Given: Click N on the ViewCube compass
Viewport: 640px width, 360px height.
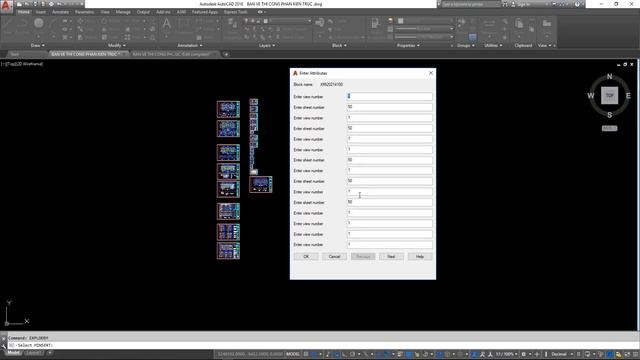Looking at the screenshot, I should point(609,76).
